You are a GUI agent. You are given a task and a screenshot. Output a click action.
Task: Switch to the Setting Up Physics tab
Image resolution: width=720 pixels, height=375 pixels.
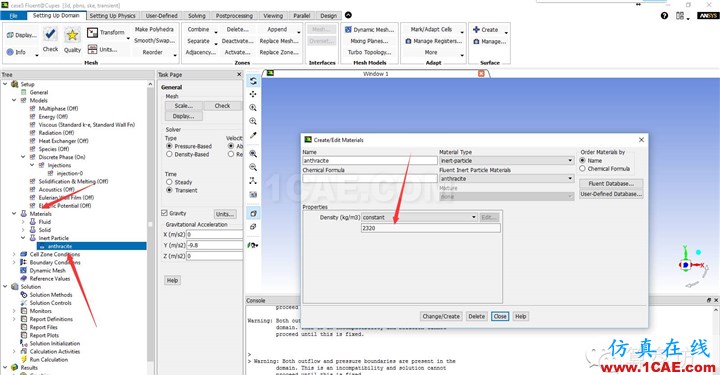(112, 16)
